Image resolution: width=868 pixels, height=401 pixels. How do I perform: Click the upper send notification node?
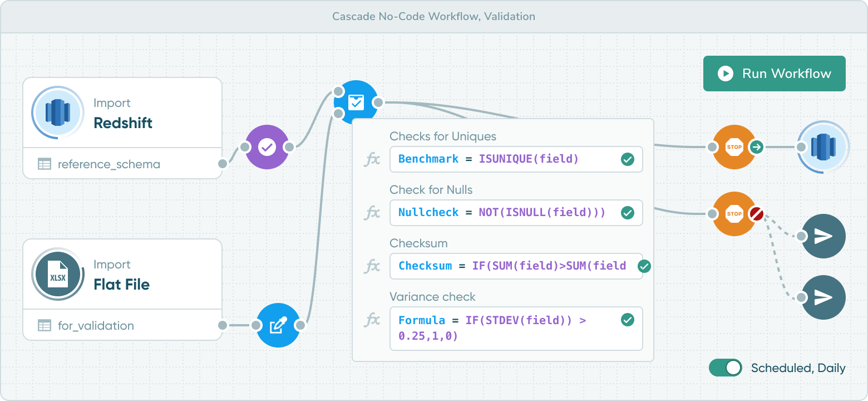(823, 236)
